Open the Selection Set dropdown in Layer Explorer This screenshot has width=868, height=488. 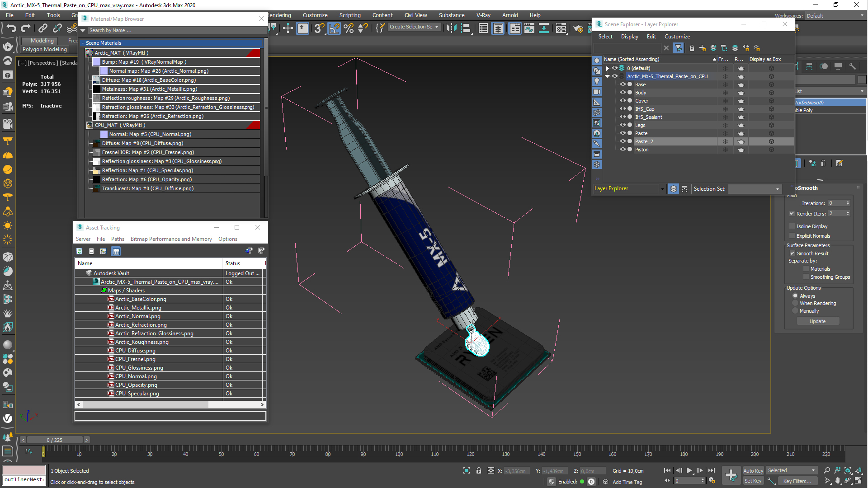[778, 189]
